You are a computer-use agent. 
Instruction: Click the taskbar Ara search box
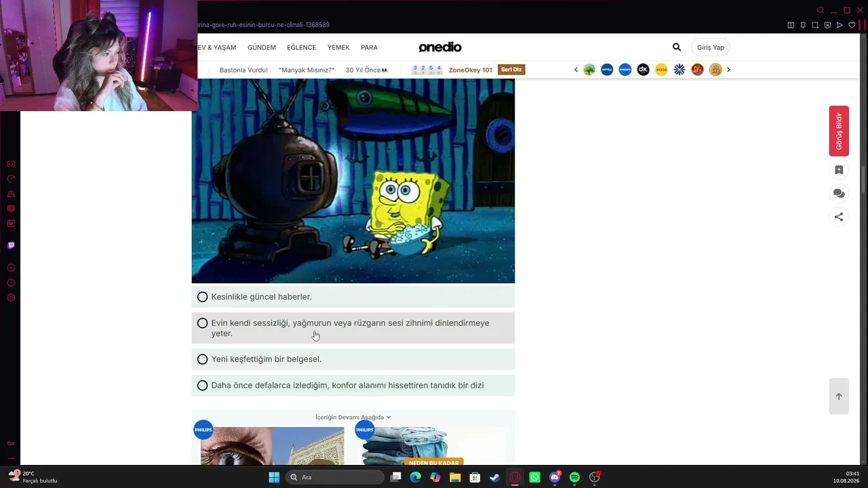pos(335,477)
